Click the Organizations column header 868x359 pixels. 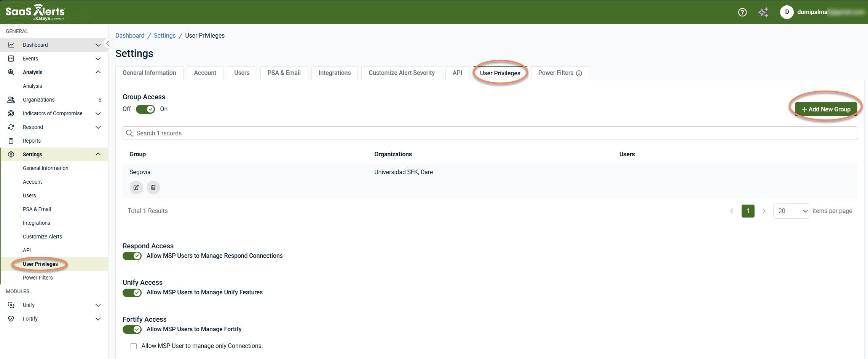[393, 154]
